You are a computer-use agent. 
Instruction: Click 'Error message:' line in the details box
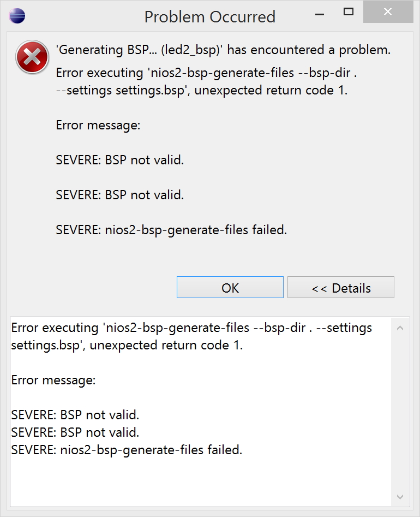(53, 380)
